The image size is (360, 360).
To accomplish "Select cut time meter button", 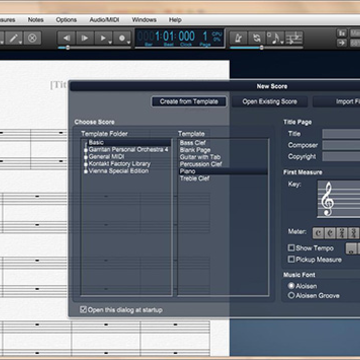I will coord(330,233).
